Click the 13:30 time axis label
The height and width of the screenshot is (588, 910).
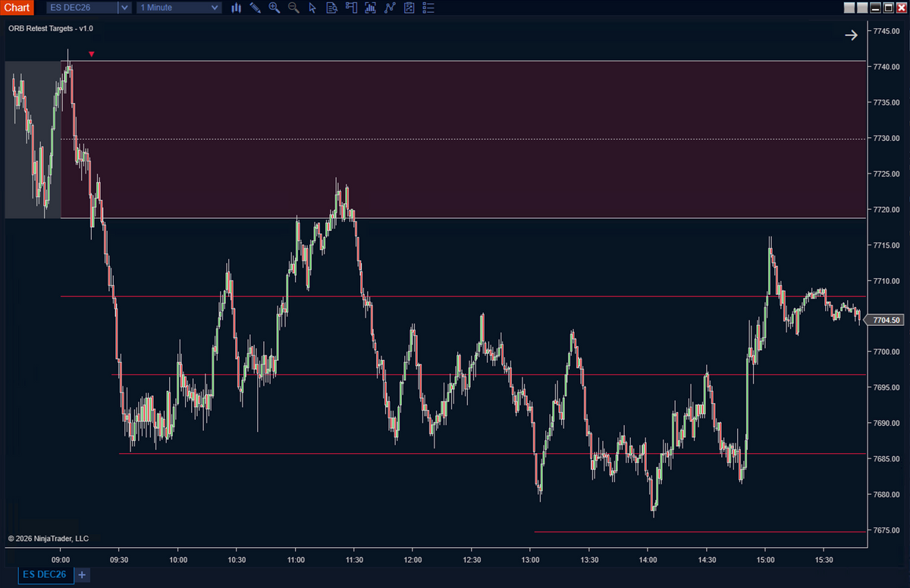589,560
